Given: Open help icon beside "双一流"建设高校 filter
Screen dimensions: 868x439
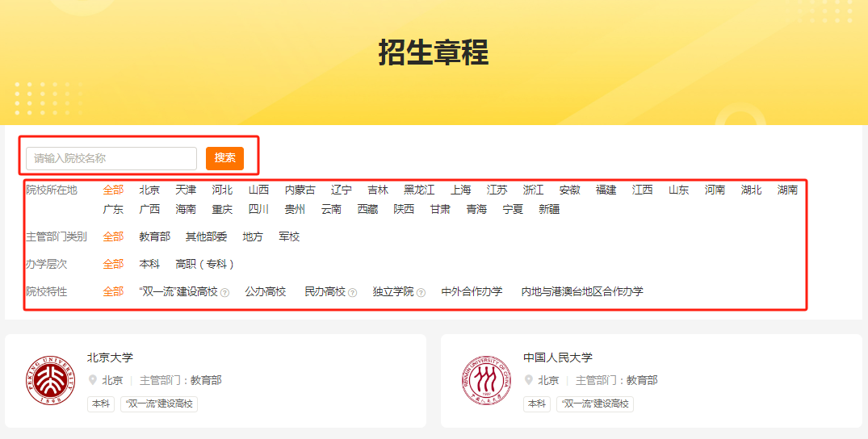Looking at the screenshot, I should point(224,293).
